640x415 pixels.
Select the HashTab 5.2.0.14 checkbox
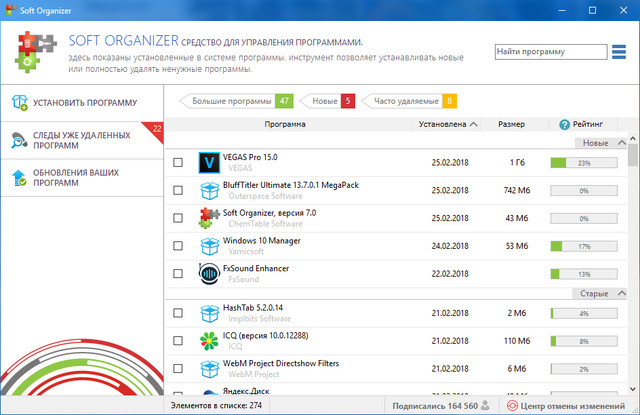(x=178, y=314)
